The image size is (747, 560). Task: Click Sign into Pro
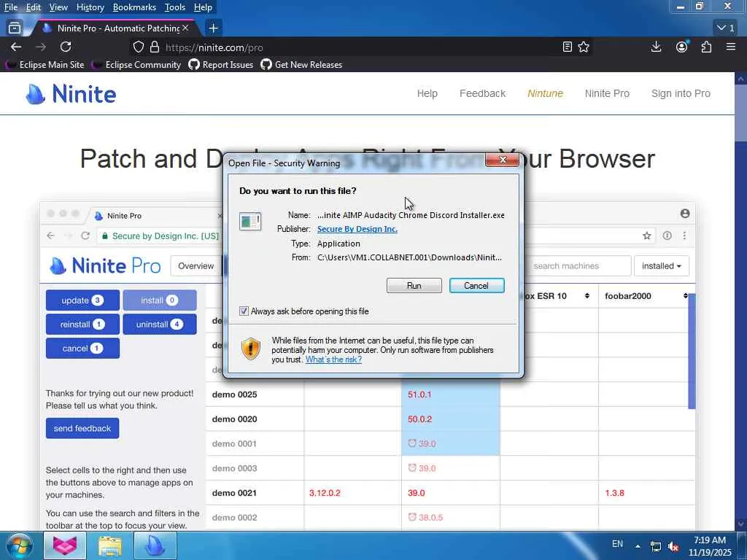pos(681,94)
